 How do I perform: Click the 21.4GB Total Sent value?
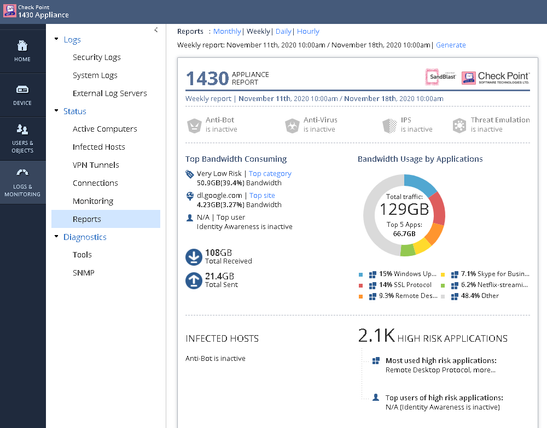(219, 276)
